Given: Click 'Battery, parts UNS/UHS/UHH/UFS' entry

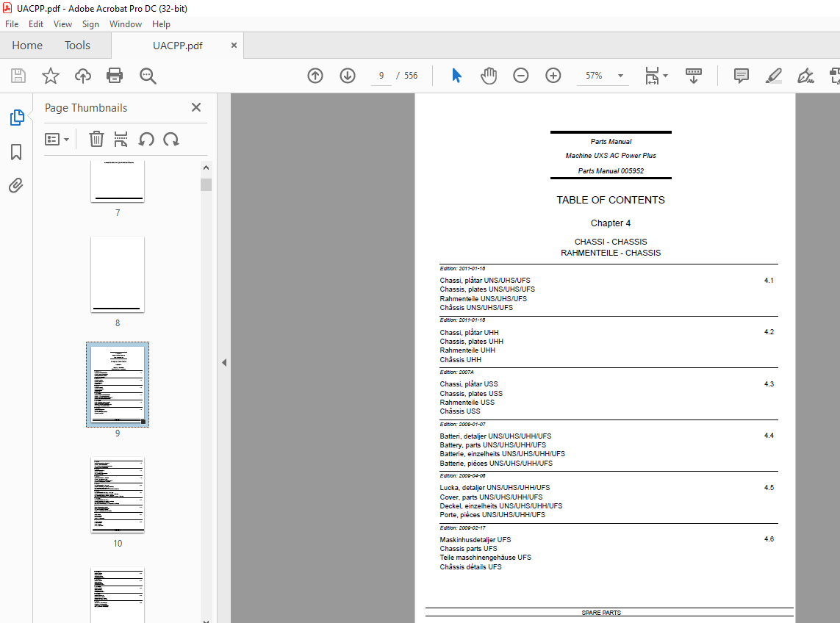Looking at the screenshot, I should pyautogui.click(x=493, y=444).
